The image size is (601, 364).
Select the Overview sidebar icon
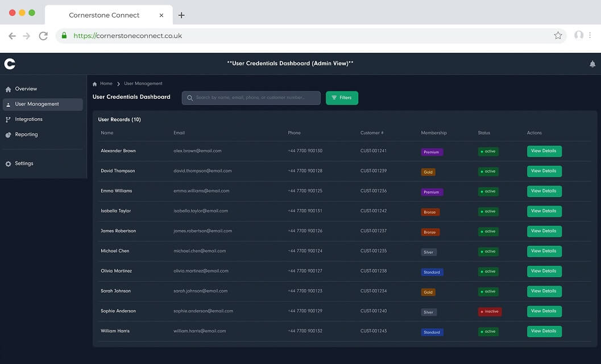tap(8, 89)
